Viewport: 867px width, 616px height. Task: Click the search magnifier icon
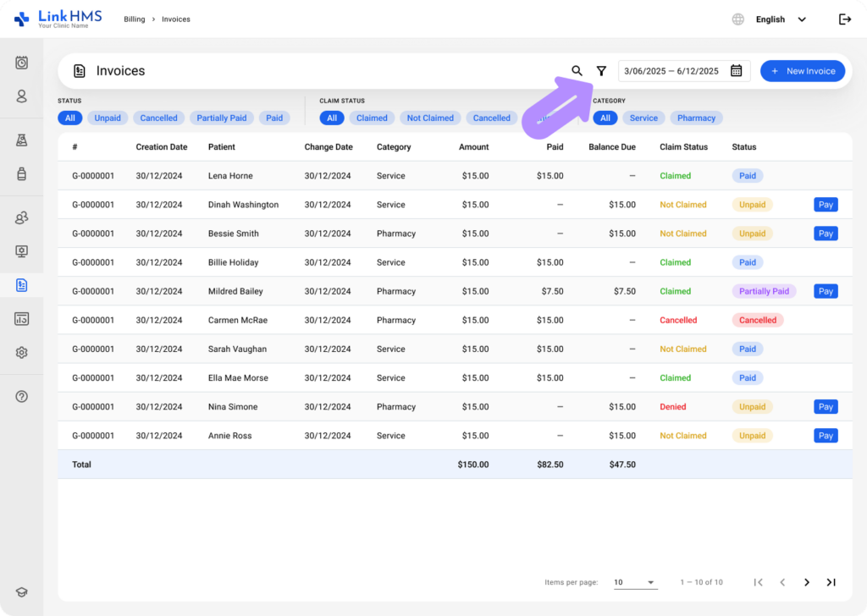(577, 71)
